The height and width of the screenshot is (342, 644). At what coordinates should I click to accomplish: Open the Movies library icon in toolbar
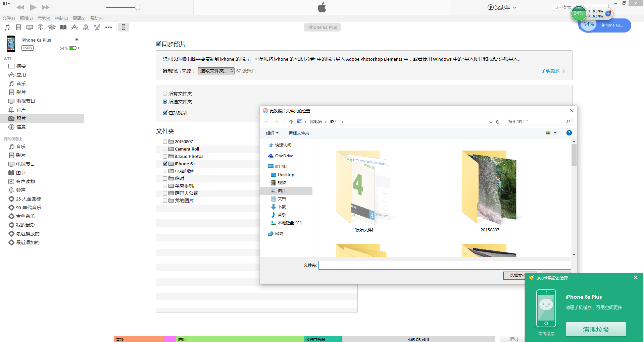tap(18, 27)
